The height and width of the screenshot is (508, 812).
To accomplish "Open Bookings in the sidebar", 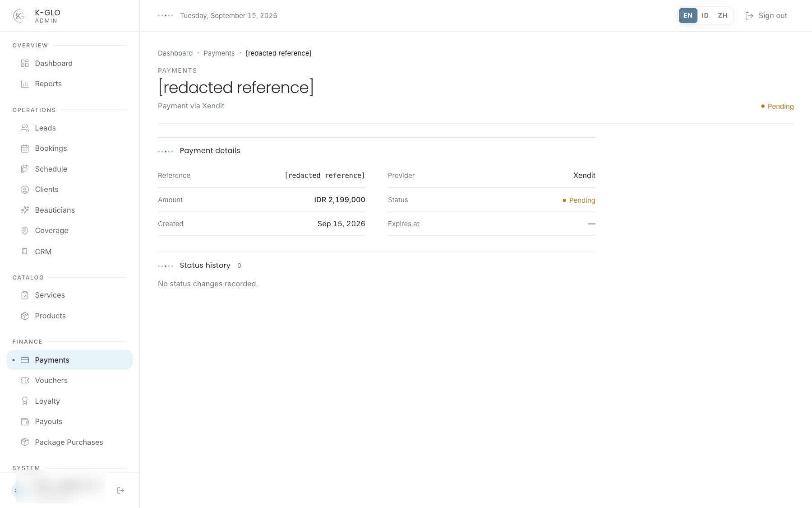I will point(69,149).
